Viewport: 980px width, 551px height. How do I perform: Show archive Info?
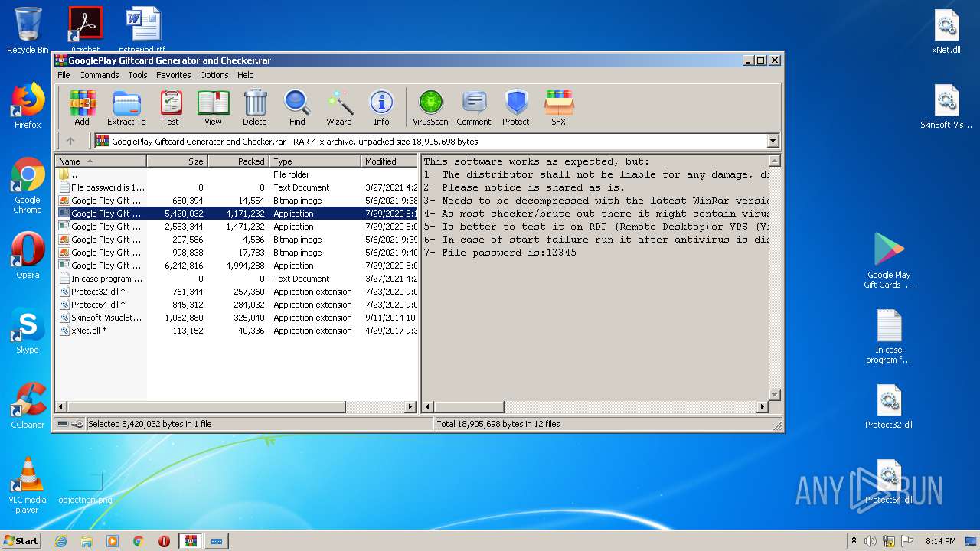coord(381,107)
